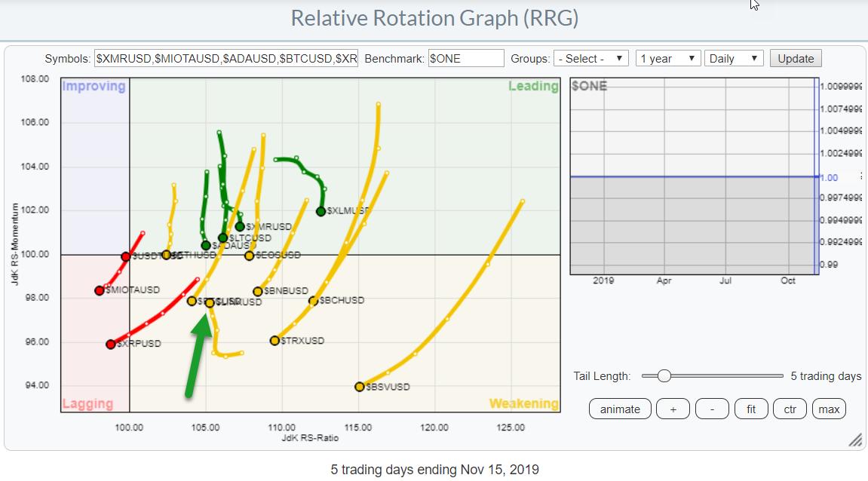Open the Daily interval dropdown
The width and height of the screenshot is (868, 481).
[x=734, y=59]
